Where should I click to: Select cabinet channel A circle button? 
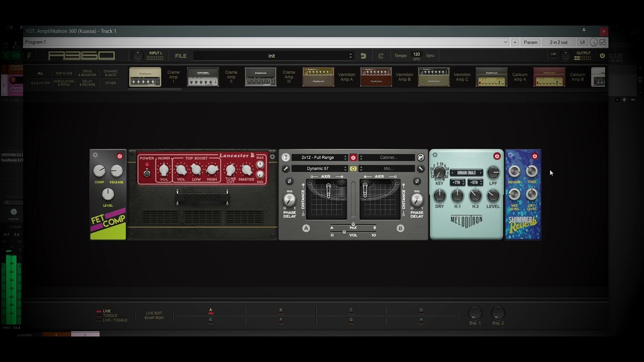click(x=306, y=228)
